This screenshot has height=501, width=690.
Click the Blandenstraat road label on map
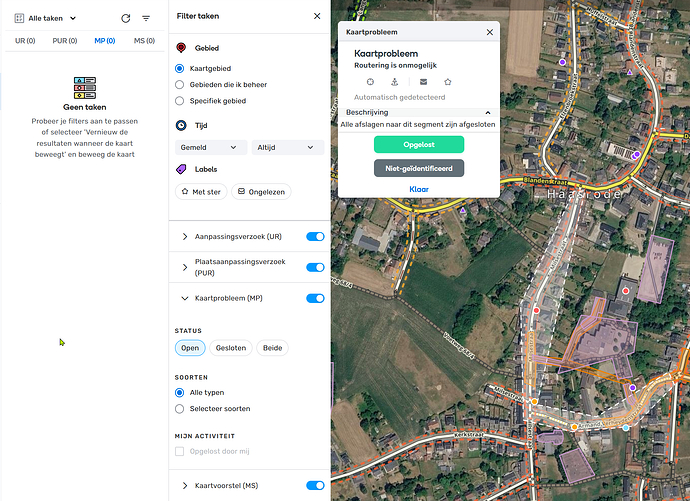tap(545, 181)
